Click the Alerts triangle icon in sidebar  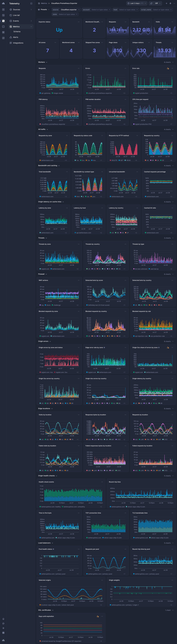(x=11, y=37)
